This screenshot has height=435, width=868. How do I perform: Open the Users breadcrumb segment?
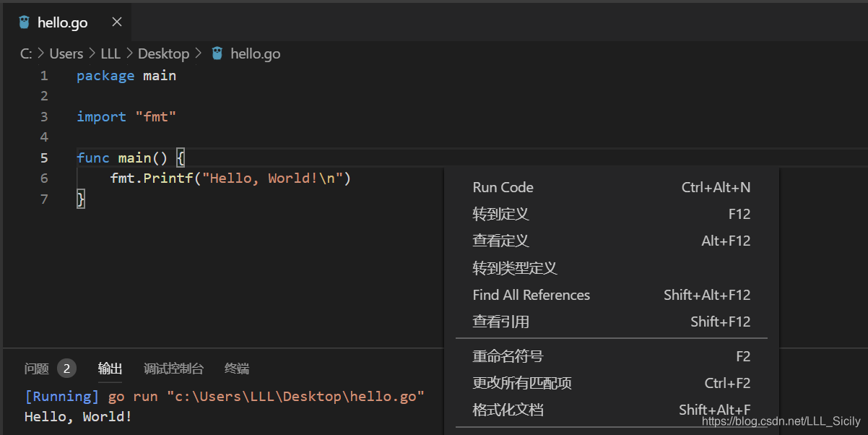pos(66,53)
